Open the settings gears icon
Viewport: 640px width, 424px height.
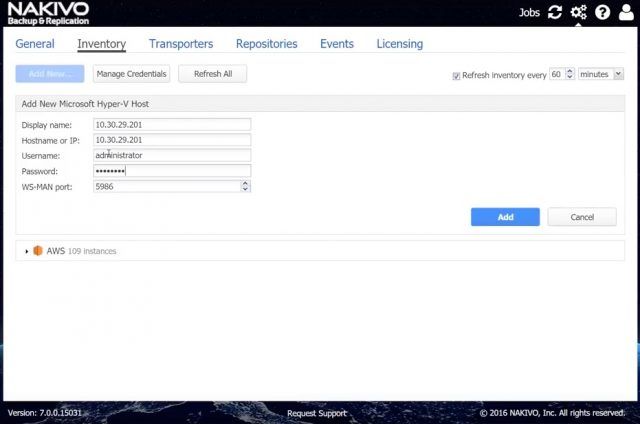click(x=578, y=12)
